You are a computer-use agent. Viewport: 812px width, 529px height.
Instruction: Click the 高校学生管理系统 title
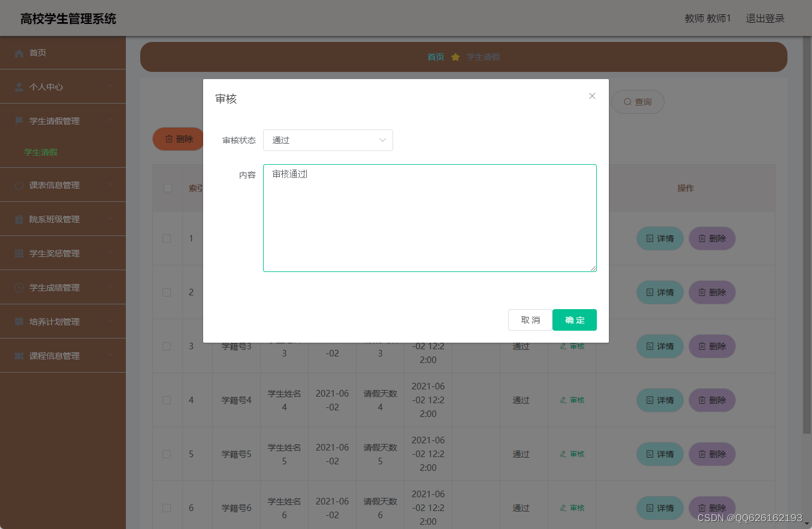pos(68,19)
